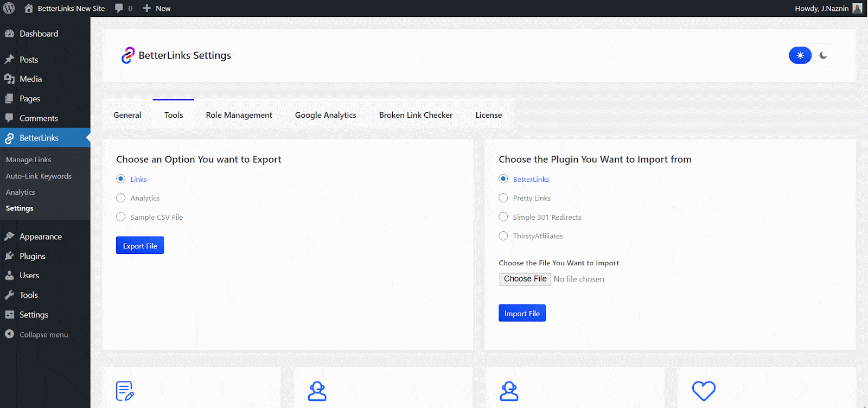
Task: Open the Media menu label
Action: [x=31, y=79]
